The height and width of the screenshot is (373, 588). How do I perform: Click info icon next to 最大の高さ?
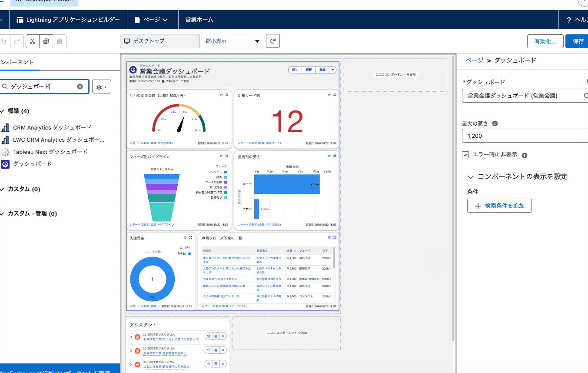pos(495,123)
